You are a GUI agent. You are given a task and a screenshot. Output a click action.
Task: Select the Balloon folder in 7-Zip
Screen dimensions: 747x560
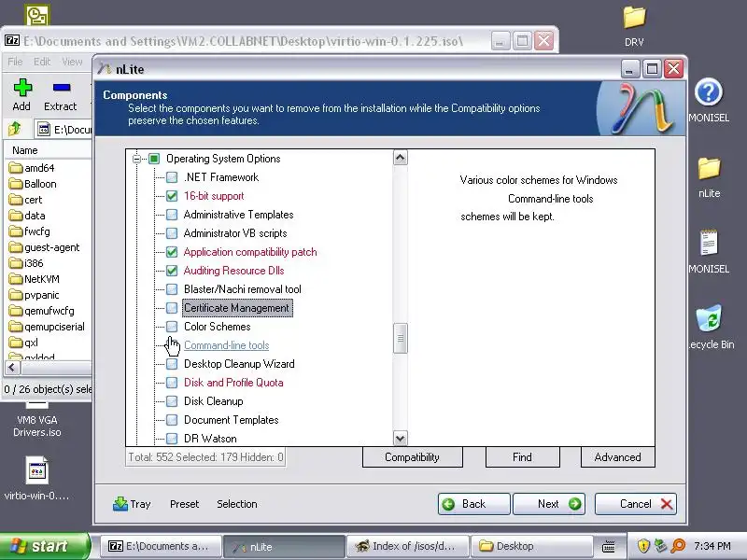(33, 184)
